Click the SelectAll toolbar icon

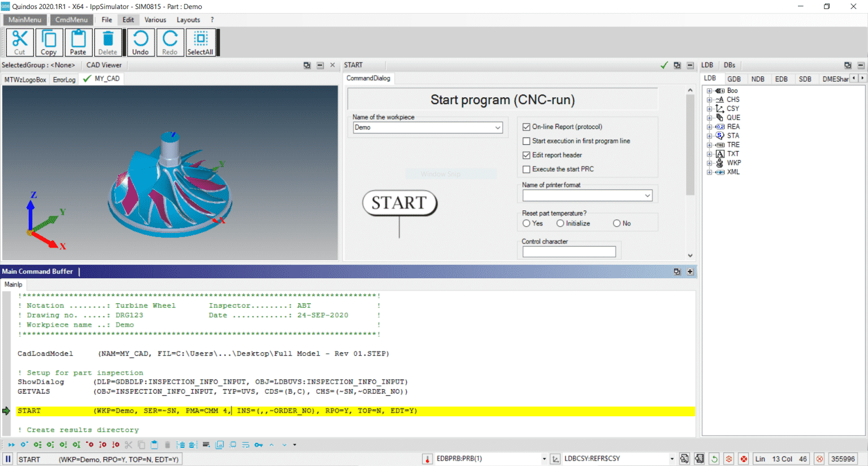[201, 42]
